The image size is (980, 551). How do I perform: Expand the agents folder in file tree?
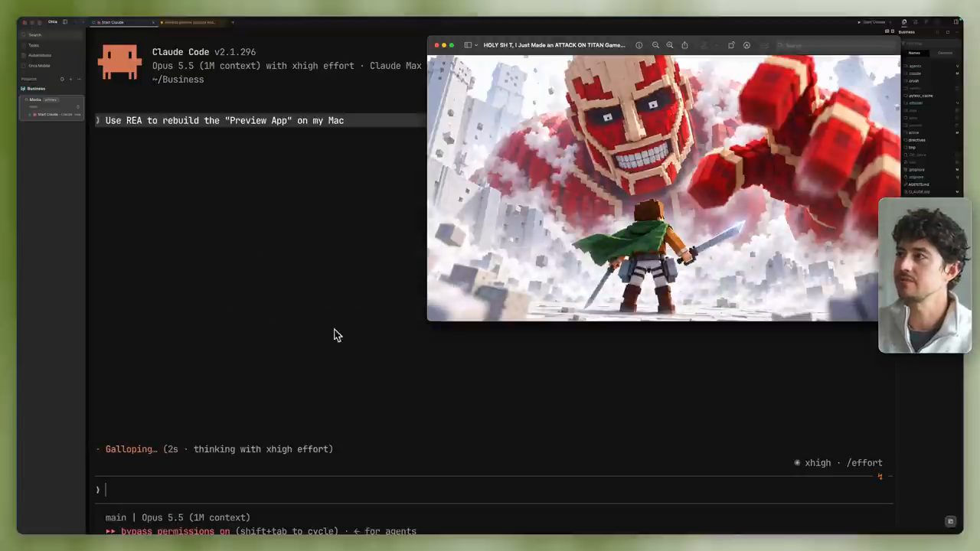coord(914,66)
